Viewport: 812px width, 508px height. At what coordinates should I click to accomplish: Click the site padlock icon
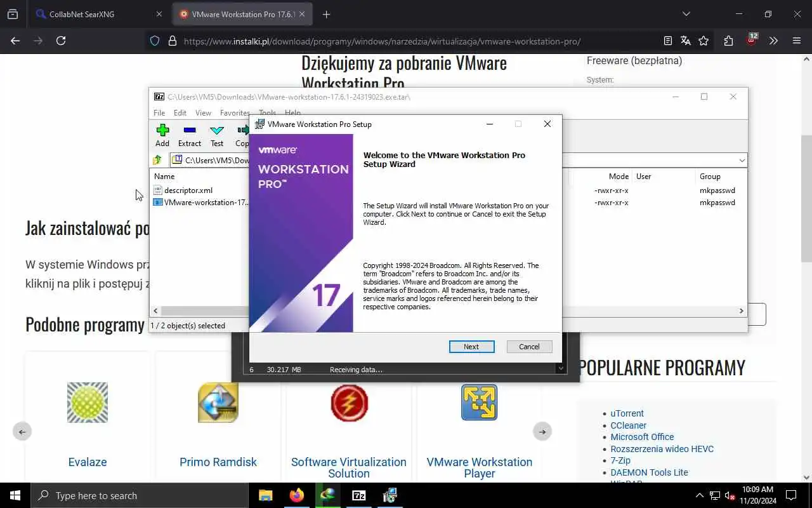click(172, 41)
